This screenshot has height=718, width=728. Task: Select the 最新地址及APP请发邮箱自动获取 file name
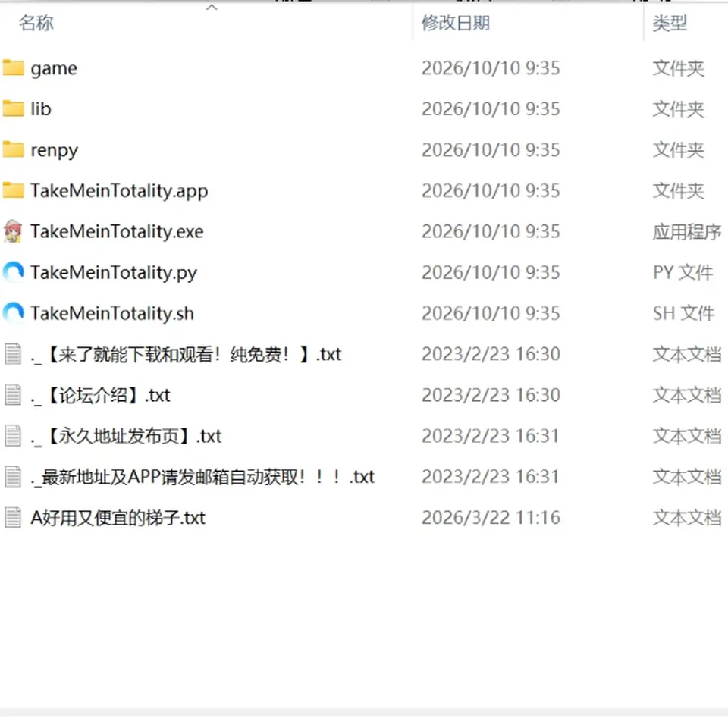pos(202,477)
